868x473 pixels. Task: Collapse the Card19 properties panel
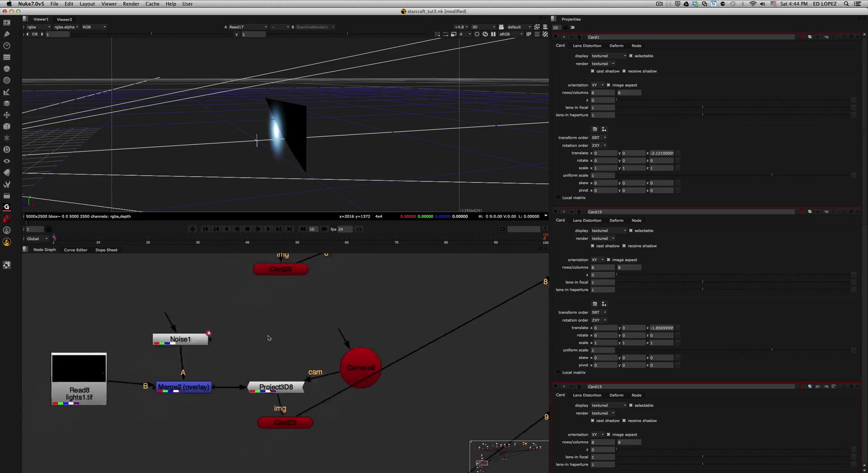click(556, 211)
